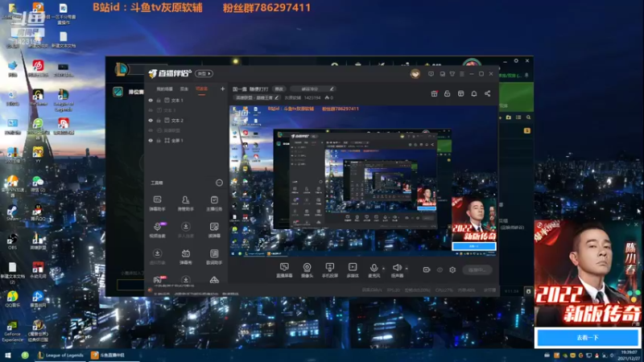Click the room lock icon in the header row
Screen dimensions: 644x362
[448, 93]
